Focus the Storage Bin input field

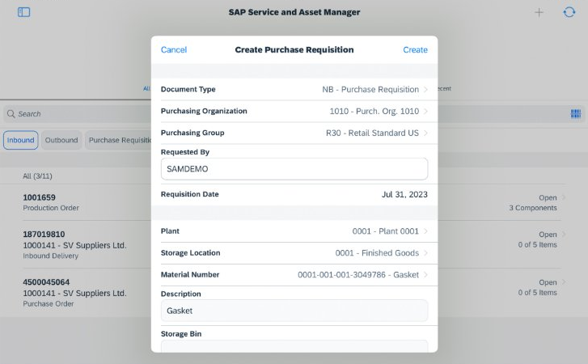[294, 346]
